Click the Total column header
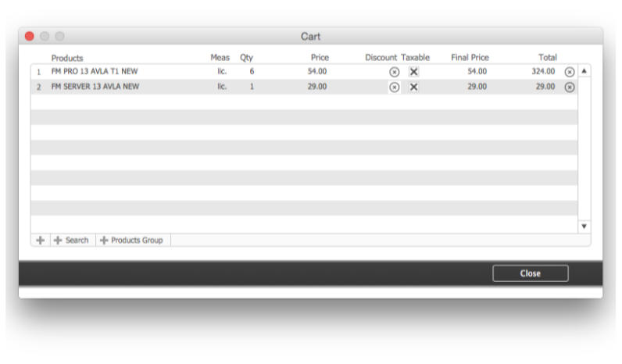This screenshot has height=364, width=622. (547, 58)
